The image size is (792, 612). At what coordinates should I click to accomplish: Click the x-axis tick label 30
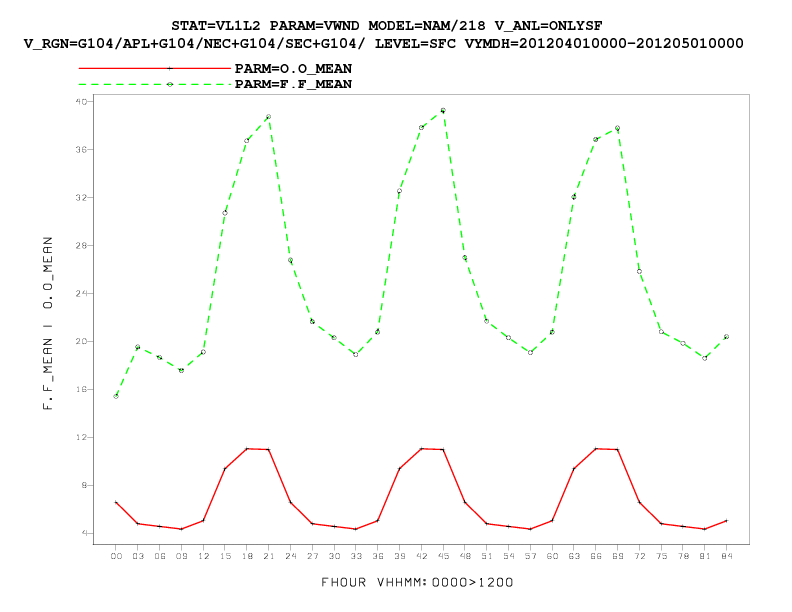click(x=334, y=556)
